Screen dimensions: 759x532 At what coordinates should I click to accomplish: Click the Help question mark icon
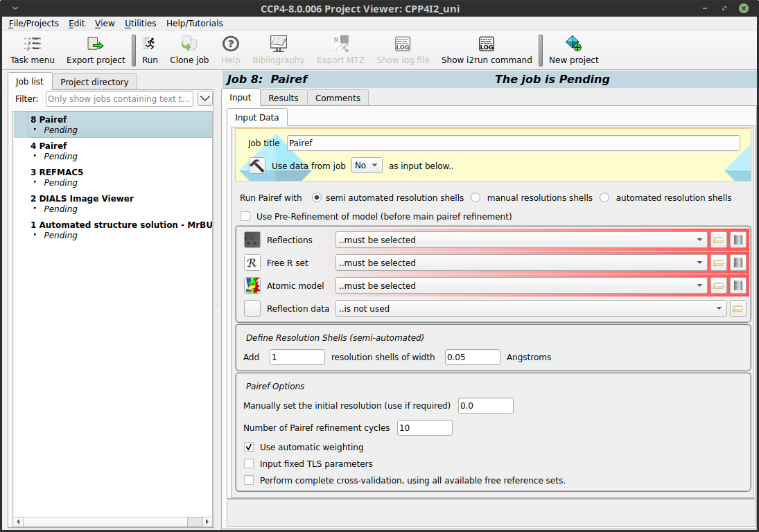point(230,44)
